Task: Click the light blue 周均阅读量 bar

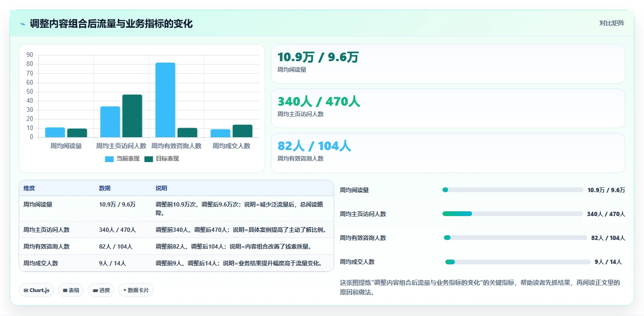Action: [55, 132]
